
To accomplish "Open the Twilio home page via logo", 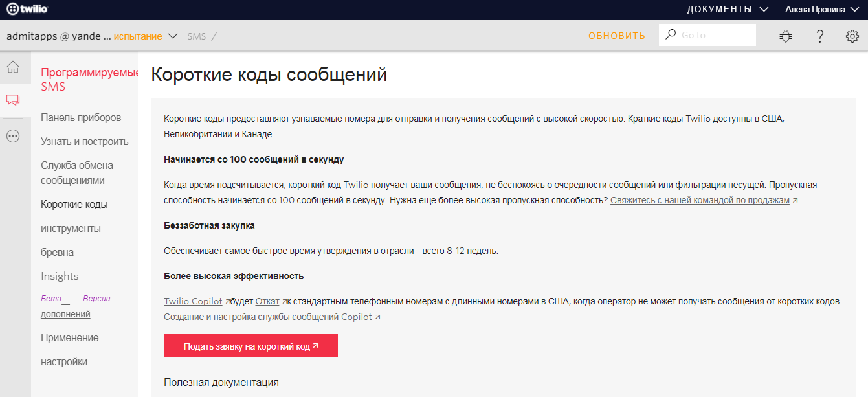I will (27, 9).
